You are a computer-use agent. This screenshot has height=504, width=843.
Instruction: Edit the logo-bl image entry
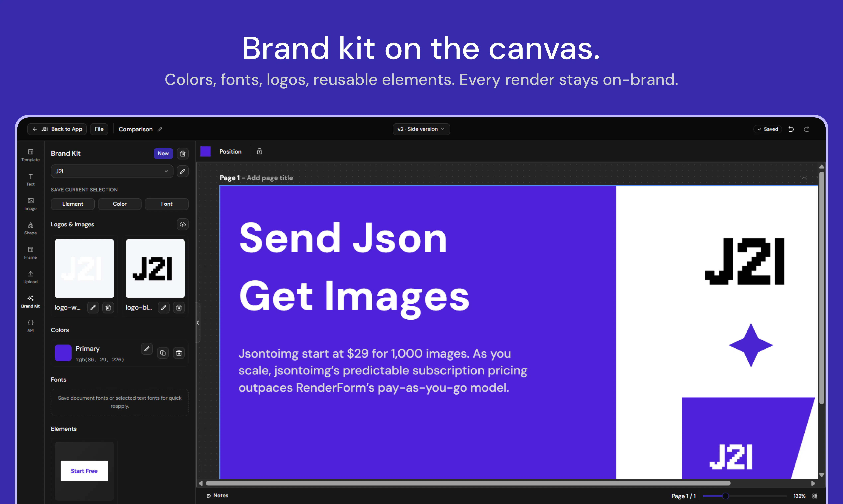click(x=163, y=307)
